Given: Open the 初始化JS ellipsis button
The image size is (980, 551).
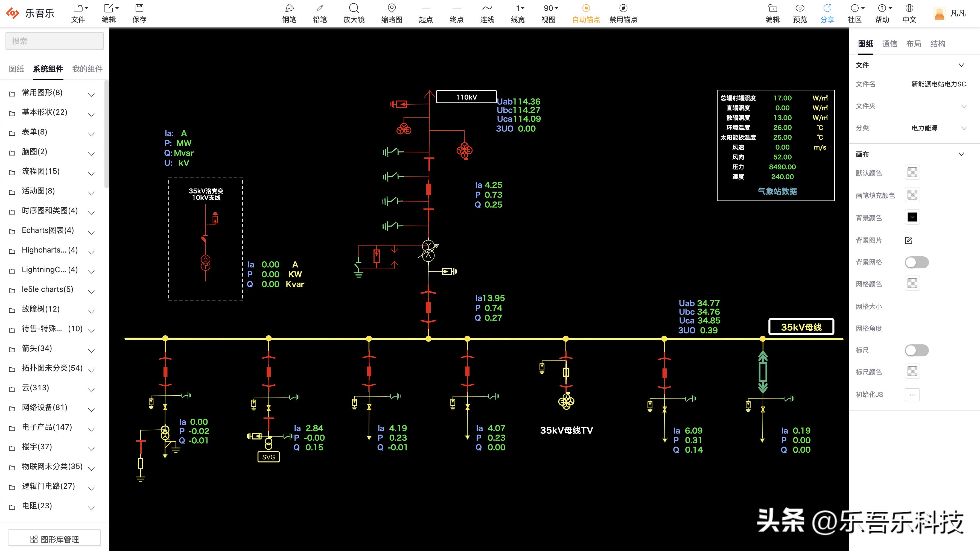Looking at the screenshot, I should click(912, 395).
